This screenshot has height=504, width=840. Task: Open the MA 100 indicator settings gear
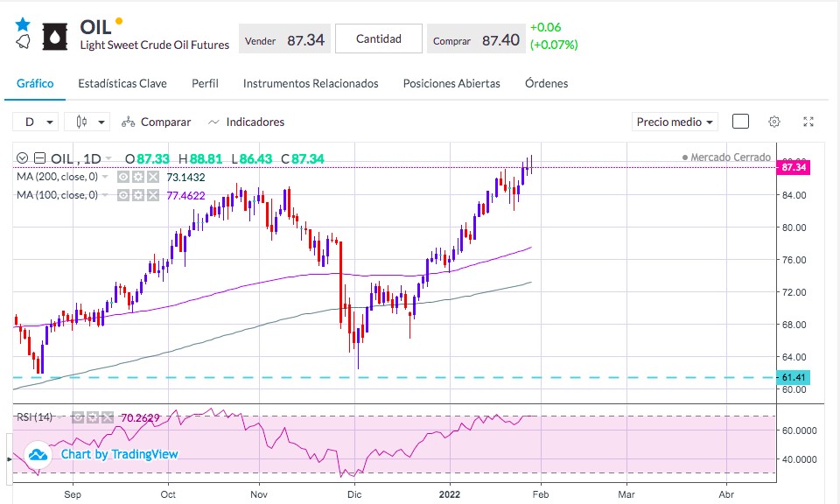click(x=138, y=195)
